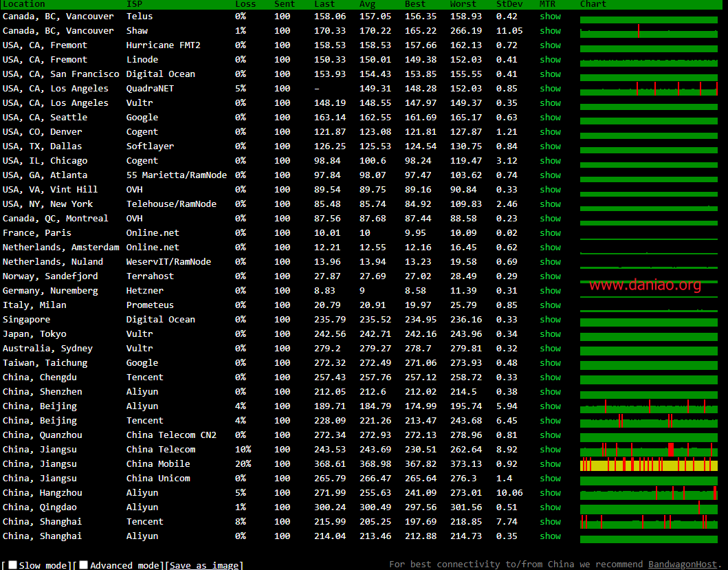728x570 pixels.
Task: Show MTR for Vancouver Telus
Action: coord(550,17)
